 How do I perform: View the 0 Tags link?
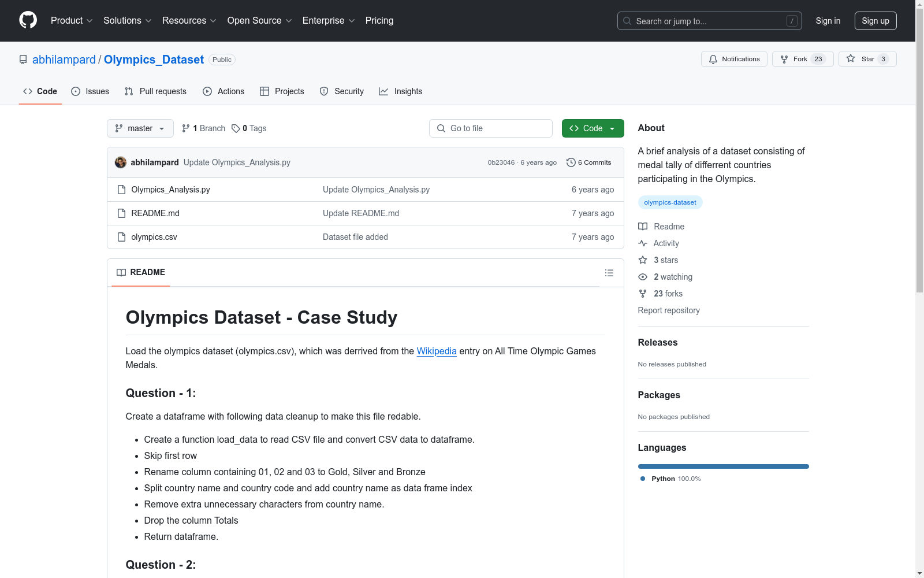point(249,128)
